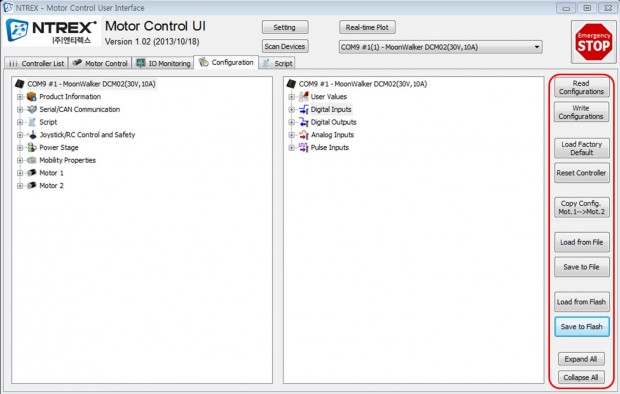The image size is (620, 394).
Task: Click the Save to Flash button
Action: tap(581, 327)
